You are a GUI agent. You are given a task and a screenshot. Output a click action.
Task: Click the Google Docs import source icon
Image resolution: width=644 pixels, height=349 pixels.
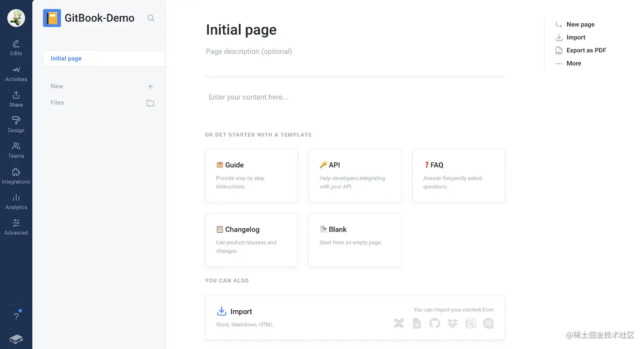coord(417,323)
